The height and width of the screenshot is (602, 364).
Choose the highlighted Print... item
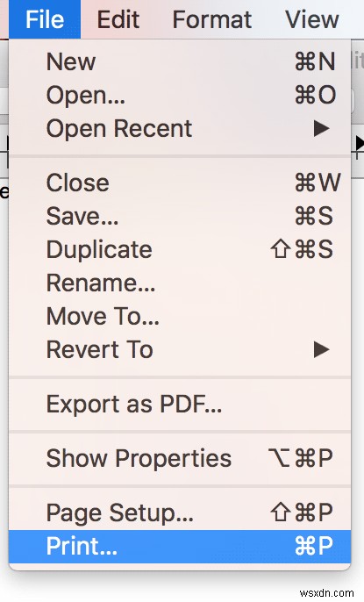click(x=180, y=547)
